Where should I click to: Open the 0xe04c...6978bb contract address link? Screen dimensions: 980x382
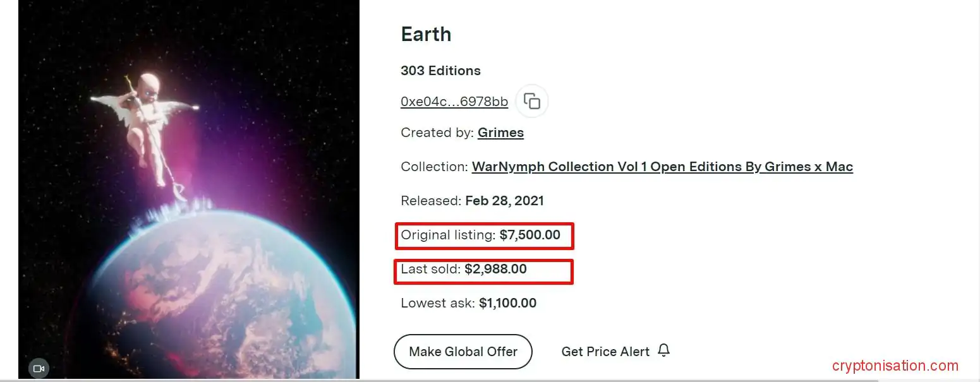454,102
